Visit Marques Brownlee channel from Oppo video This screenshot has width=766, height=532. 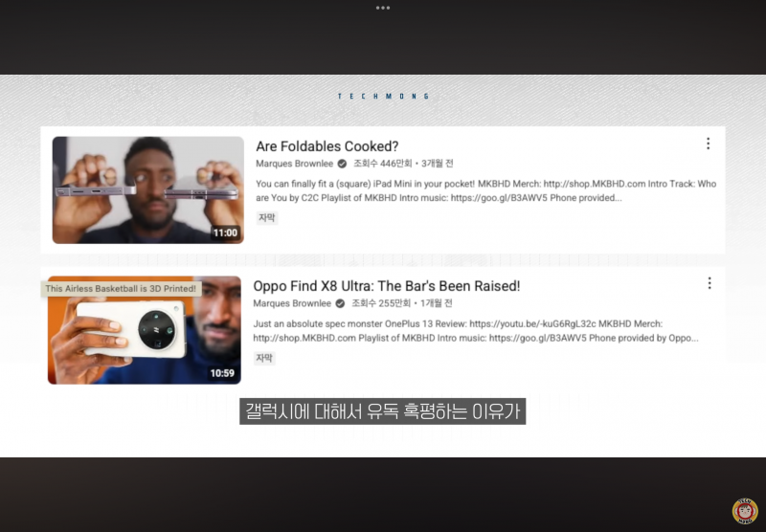pyautogui.click(x=292, y=303)
